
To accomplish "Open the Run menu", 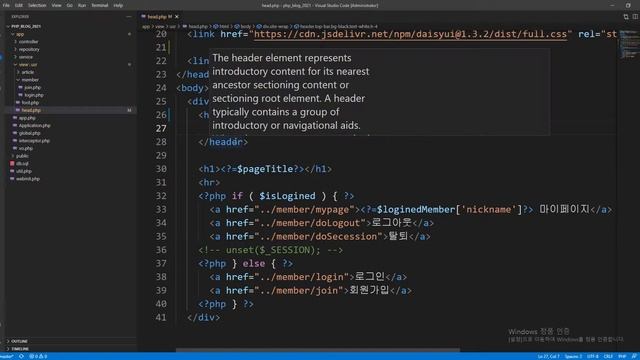I will [x=82, y=5].
